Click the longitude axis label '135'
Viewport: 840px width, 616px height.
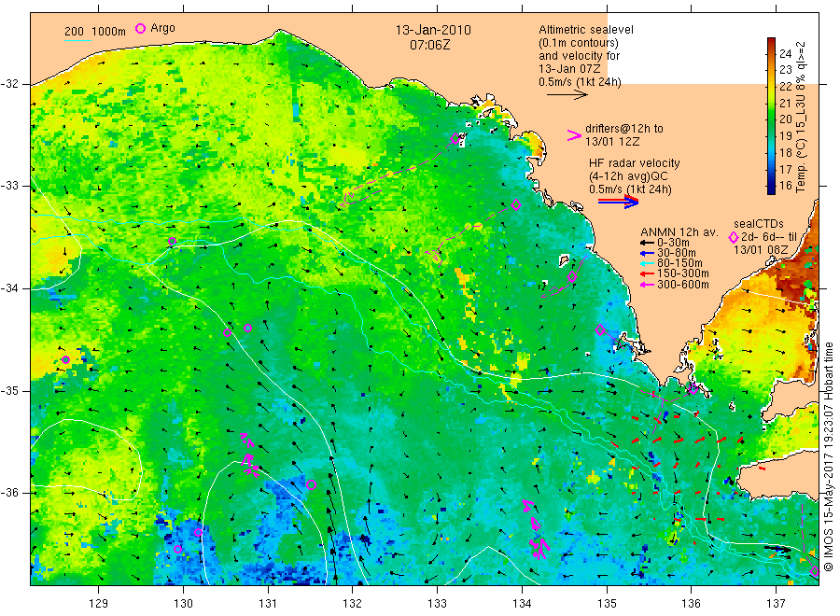click(607, 604)
